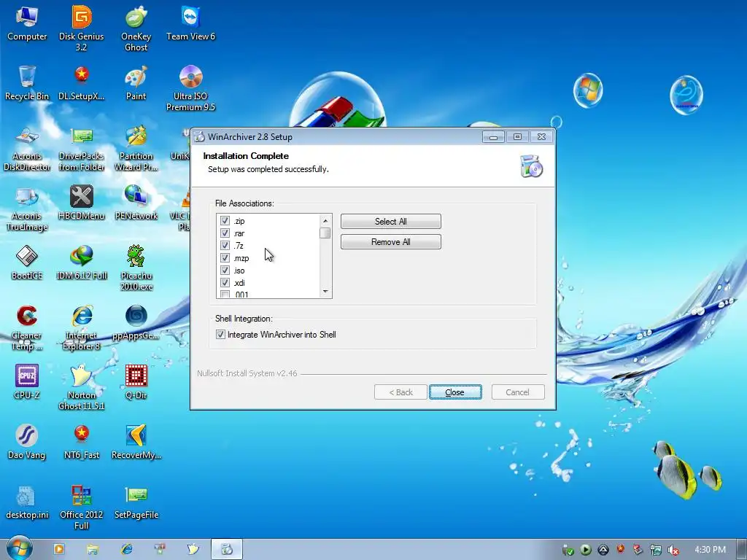Click file associations list scroll up arrow
The width and height of the screenshot is (747, 560).
(325, 220)
